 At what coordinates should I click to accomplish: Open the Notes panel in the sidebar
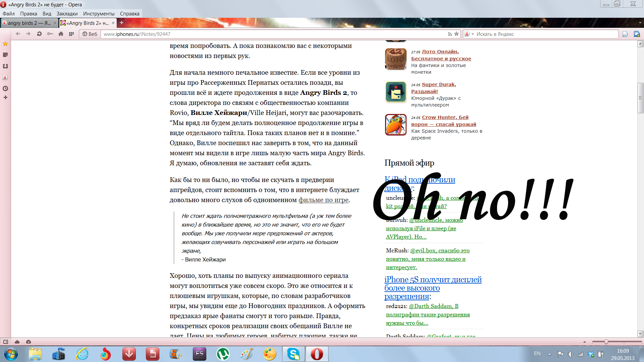[x=5, y=55]
